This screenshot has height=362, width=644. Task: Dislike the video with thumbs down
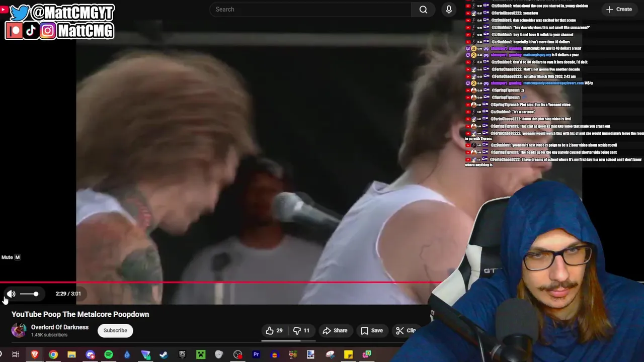pyautogui.click(x=301, y=330)
